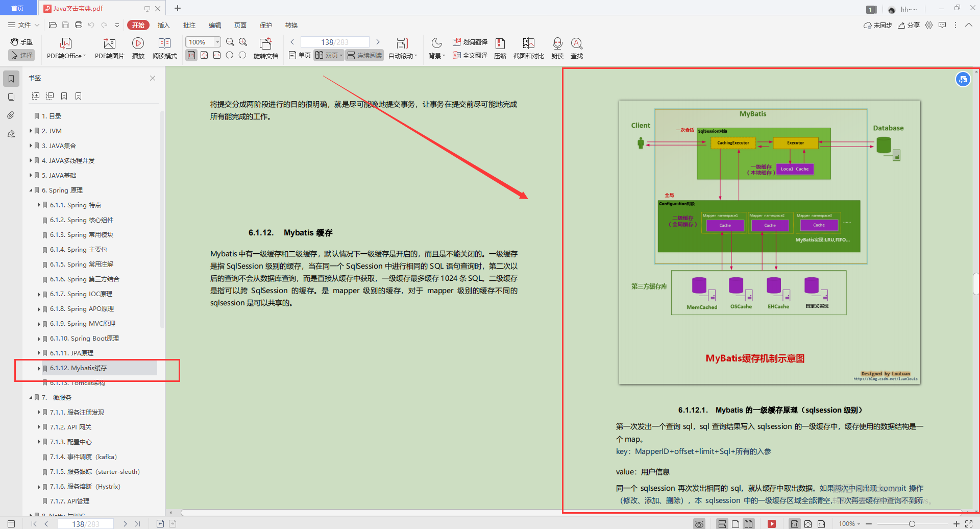Screen dimensions: 980x529
Task: Open the PDF转图片 tool
Action: tap(109, 47)
